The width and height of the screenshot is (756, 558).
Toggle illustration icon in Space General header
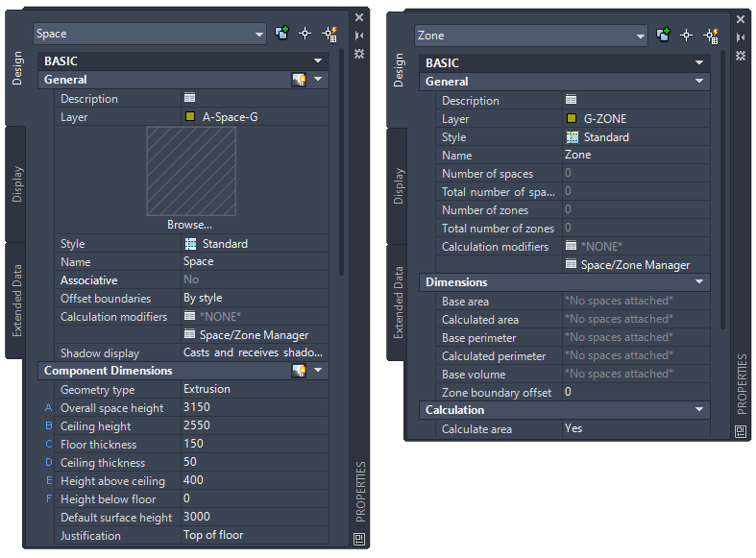click(x=299, y=80)
